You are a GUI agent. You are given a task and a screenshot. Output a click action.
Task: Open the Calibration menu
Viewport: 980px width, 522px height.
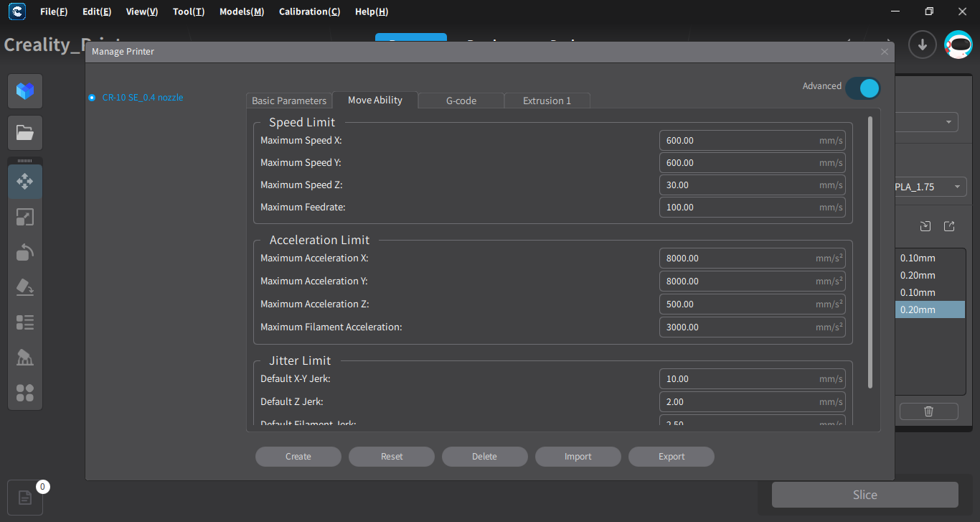click(x=309, y=11)
